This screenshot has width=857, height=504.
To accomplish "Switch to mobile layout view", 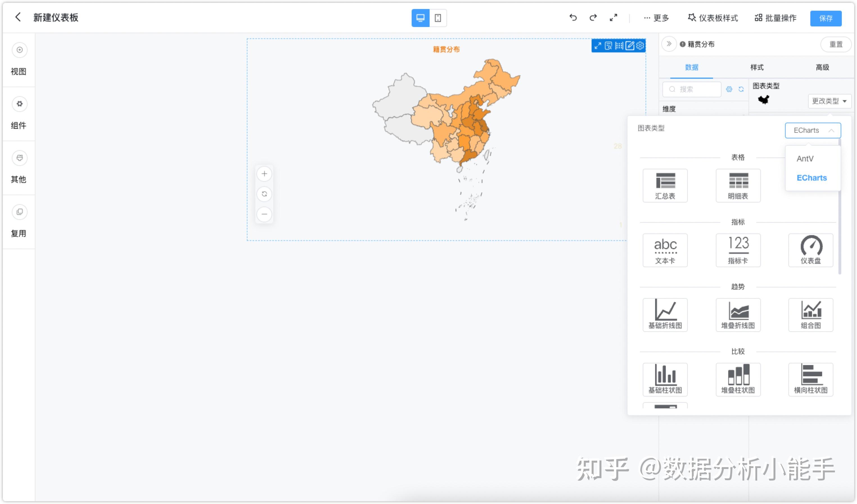I will [438, 18].
